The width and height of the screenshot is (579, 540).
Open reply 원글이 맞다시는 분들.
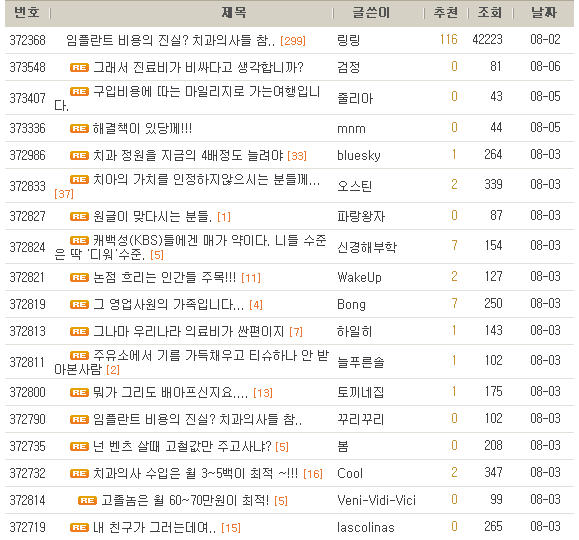point(153,216)
